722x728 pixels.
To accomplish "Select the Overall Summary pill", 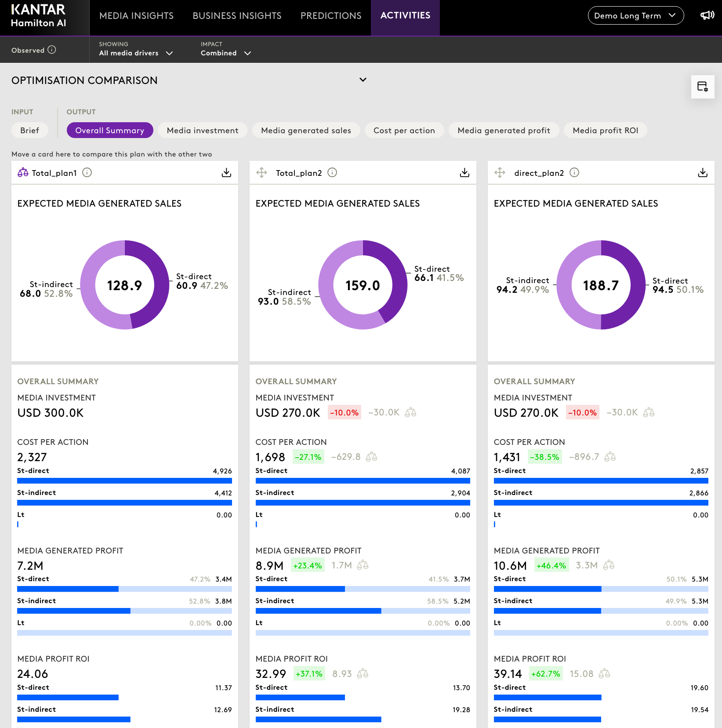I will (110, 130).
